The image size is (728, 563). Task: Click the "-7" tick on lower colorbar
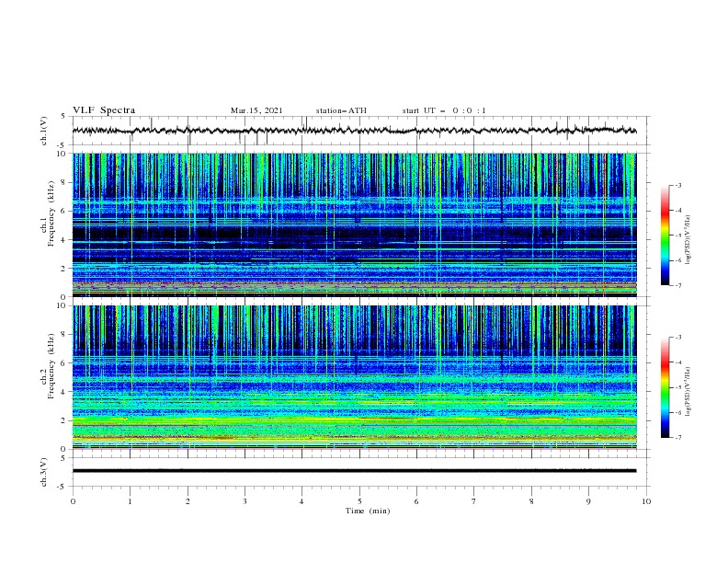(x=677, y=438)
